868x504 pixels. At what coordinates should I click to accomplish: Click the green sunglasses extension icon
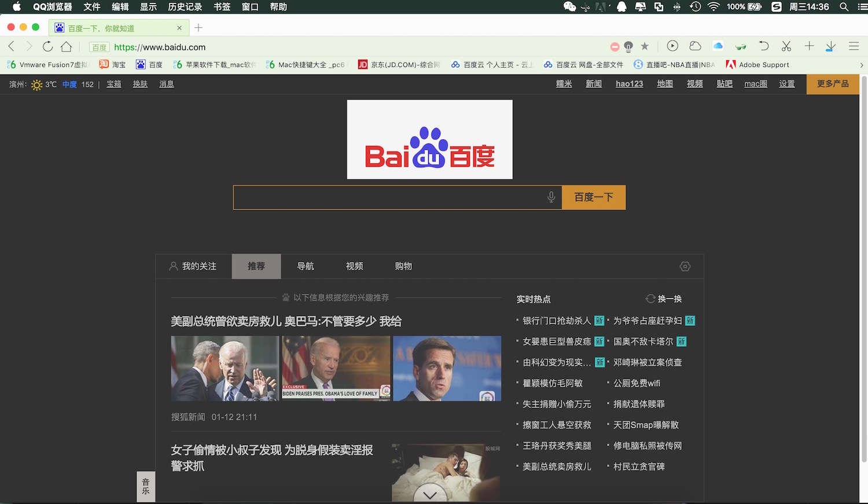pyautogui.click(x=741, y=46)
